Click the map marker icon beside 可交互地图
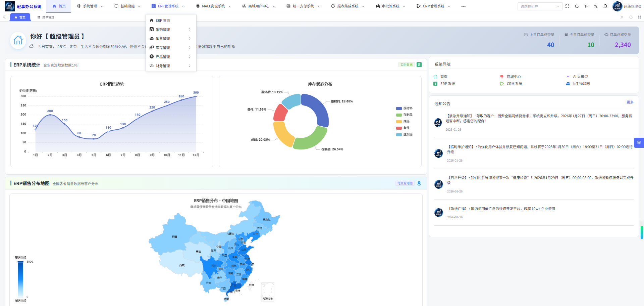The width and height of the screenshot is (644, 306). coord(419,183)
